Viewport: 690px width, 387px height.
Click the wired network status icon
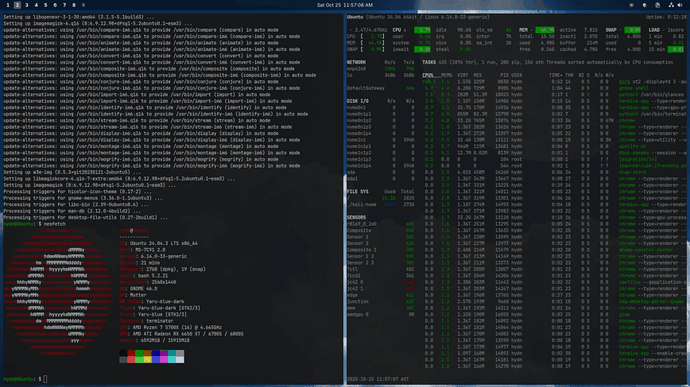pos(671,5)
